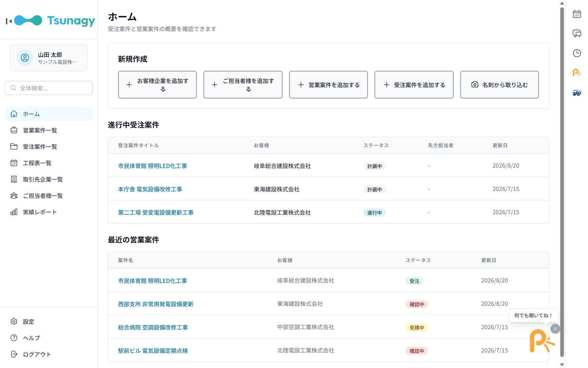Click the 進行中 status badge
The image size is (588, 368).
coord(375,213)
